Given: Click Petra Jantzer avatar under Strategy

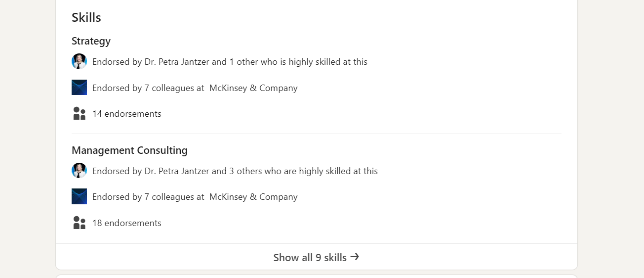Looking at the screenshot, I should pyautogui.click(x=79, y=61).
